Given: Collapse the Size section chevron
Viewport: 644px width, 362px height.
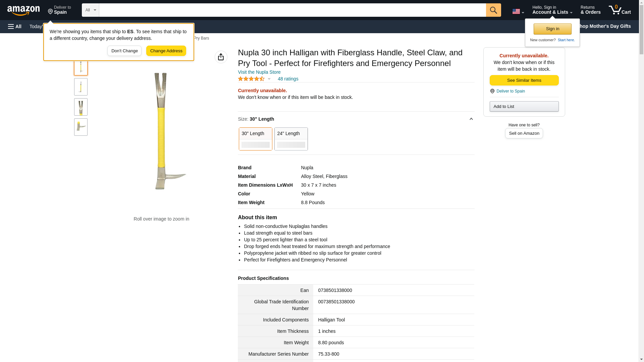Looking at the screenshot, I should tap(471, 119).
